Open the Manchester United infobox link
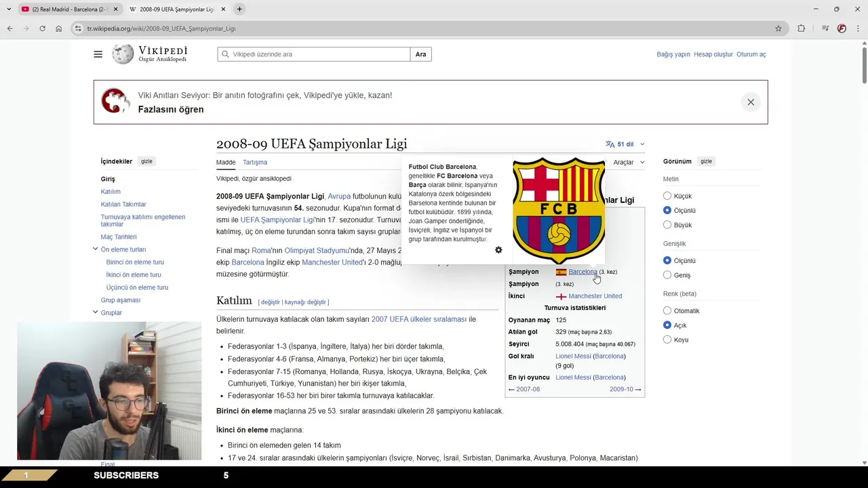This screenshot has width=868, height=488. (595, 296)
